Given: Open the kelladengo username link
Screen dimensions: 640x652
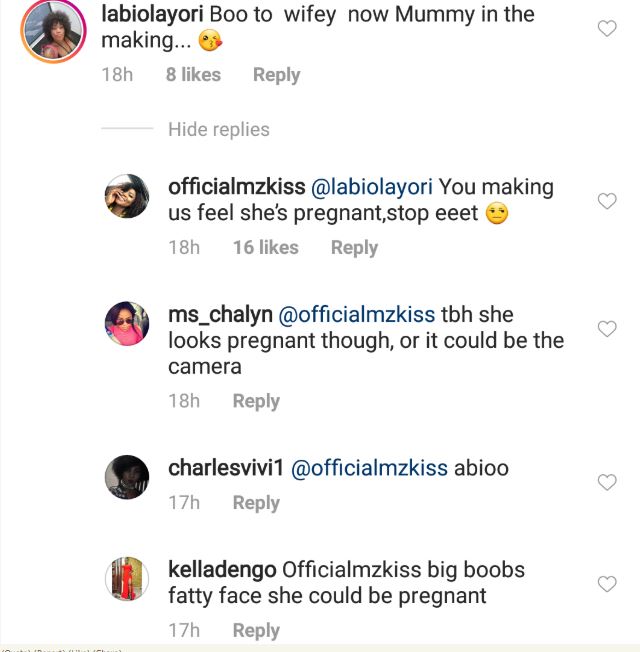Looking at the screenshot, I should point(220,570).
